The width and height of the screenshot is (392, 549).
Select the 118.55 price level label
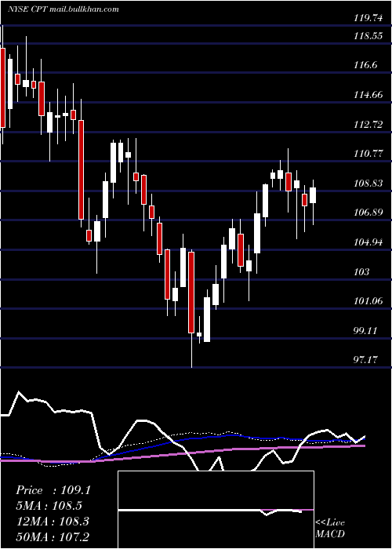click(368, 36)
